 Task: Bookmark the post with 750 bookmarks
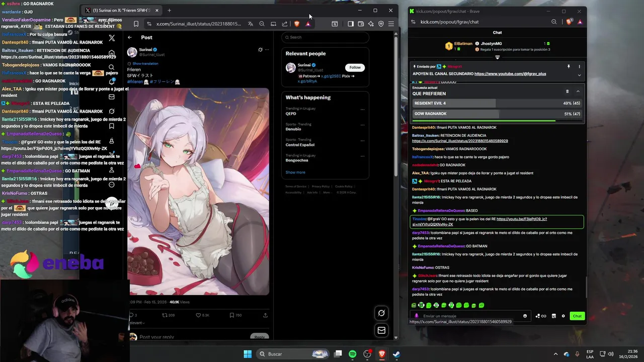(x=235, y=315)
